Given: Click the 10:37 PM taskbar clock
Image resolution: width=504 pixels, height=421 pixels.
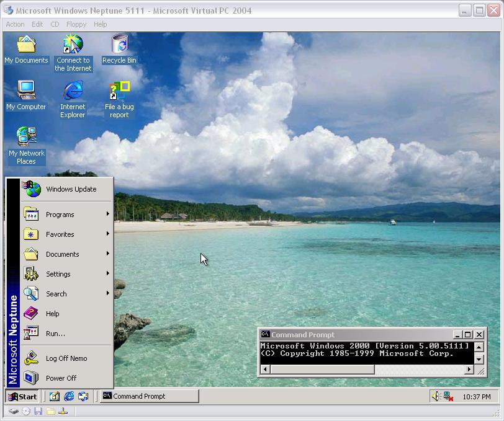Looking at the screenshot, I should tap(476, 397).
